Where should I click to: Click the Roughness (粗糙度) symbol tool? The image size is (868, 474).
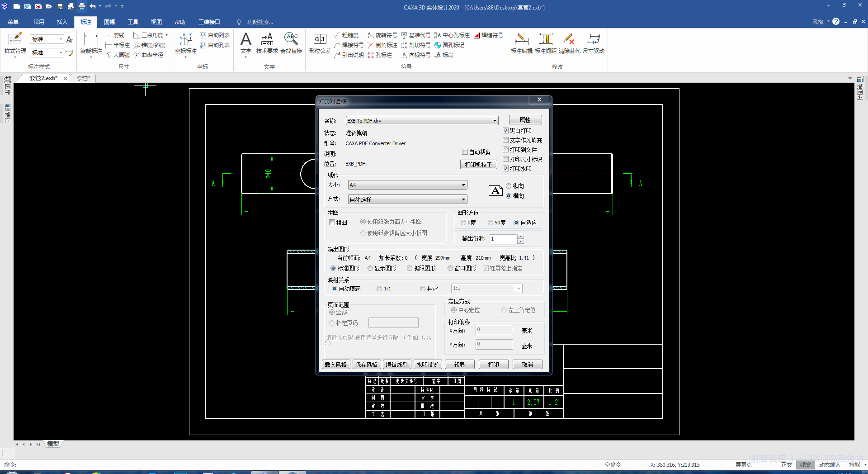[x=346, y=35]
